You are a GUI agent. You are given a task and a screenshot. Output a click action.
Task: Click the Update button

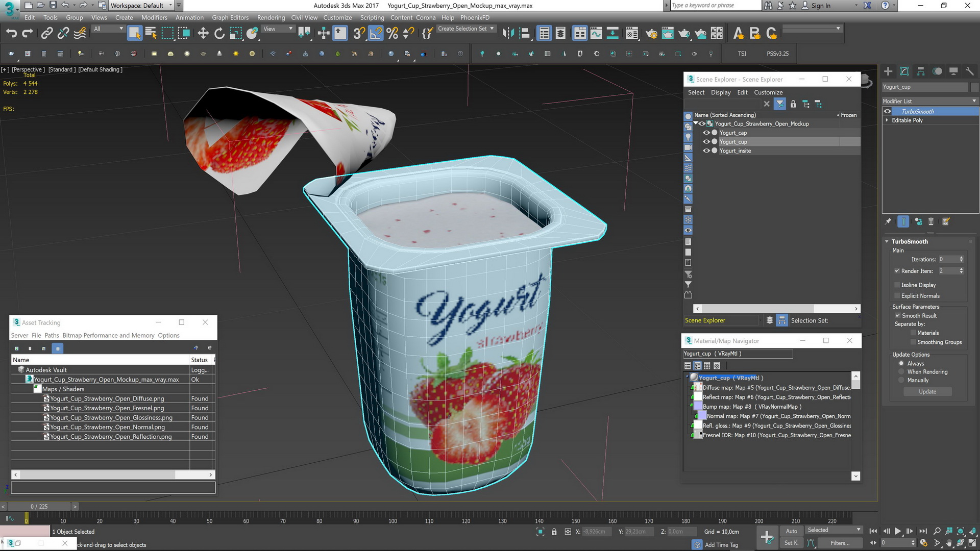927,392
